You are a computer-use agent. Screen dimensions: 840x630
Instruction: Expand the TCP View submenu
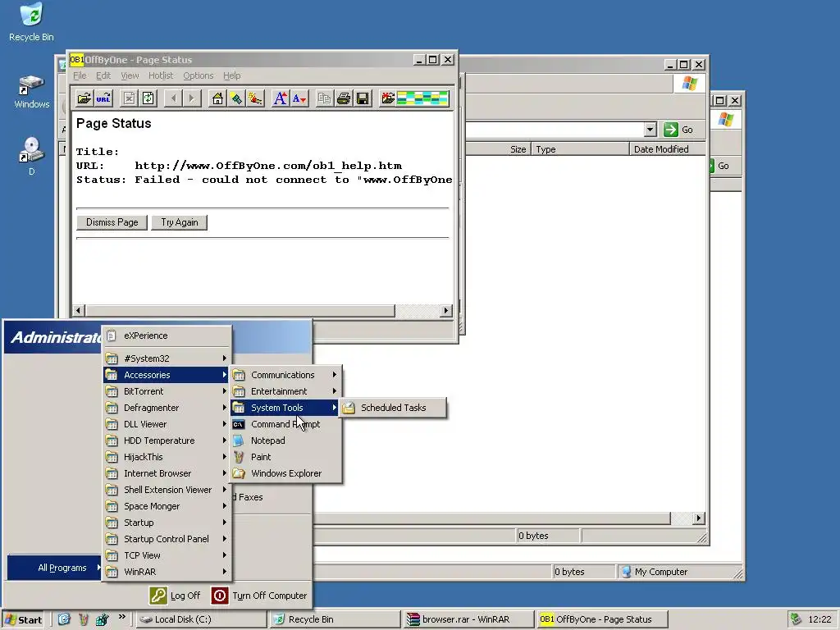[167, 555]
